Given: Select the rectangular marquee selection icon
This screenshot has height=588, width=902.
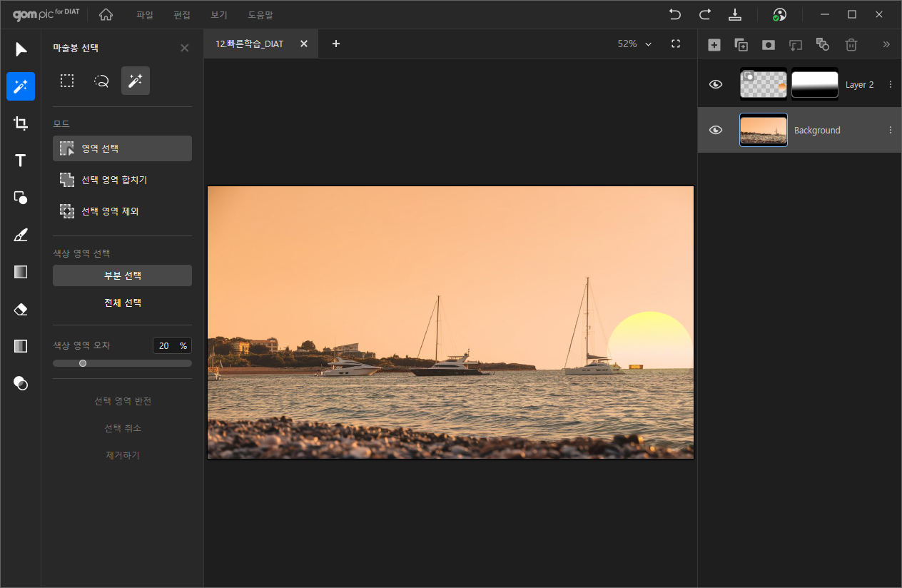Looking at the screenshot, I should point(67,81).
